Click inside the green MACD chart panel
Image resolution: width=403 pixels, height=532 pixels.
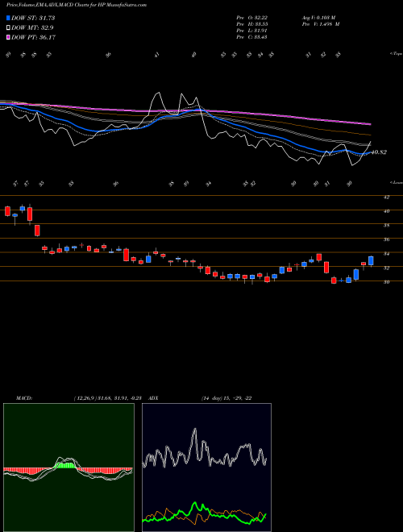(69, 468)
